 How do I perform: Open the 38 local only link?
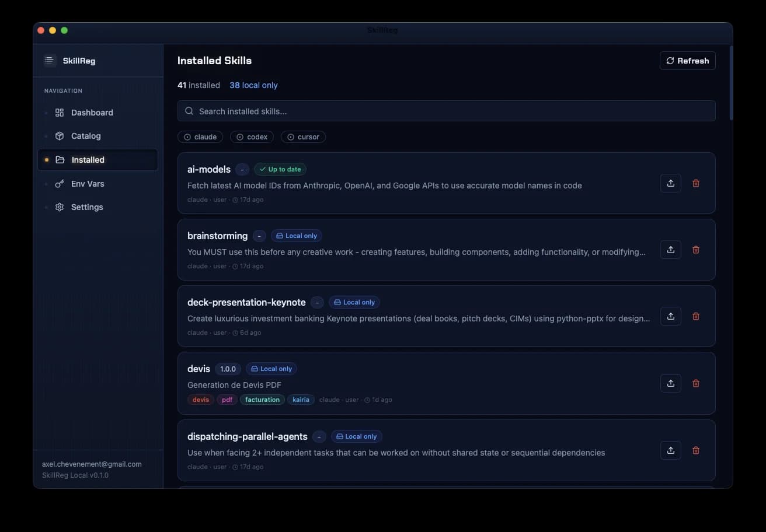253,85
